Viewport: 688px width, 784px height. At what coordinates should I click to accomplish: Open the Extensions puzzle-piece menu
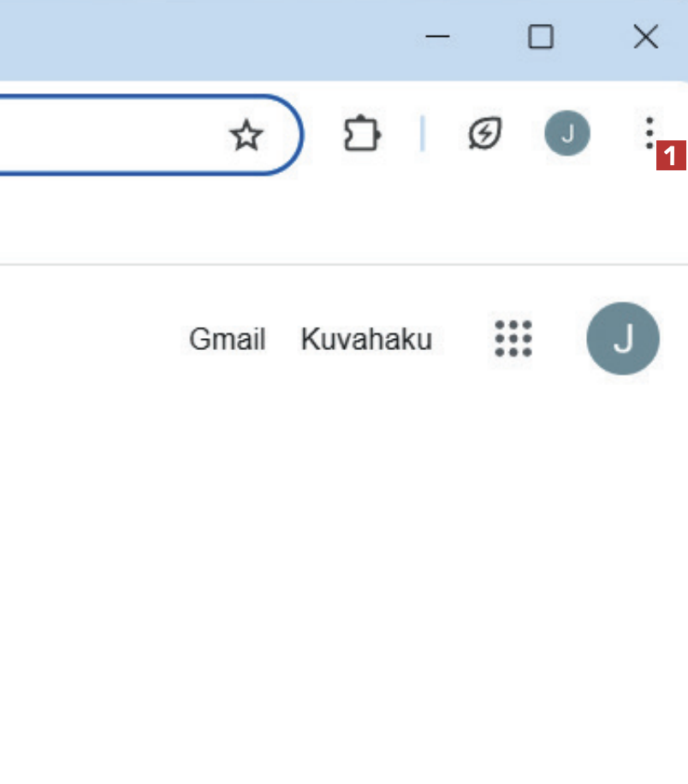coord(362,134)
